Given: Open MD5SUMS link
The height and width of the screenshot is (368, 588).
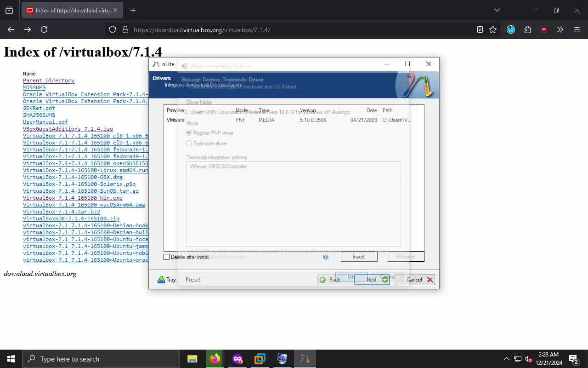Looking at the screenshot, I should tap(34, 87).
